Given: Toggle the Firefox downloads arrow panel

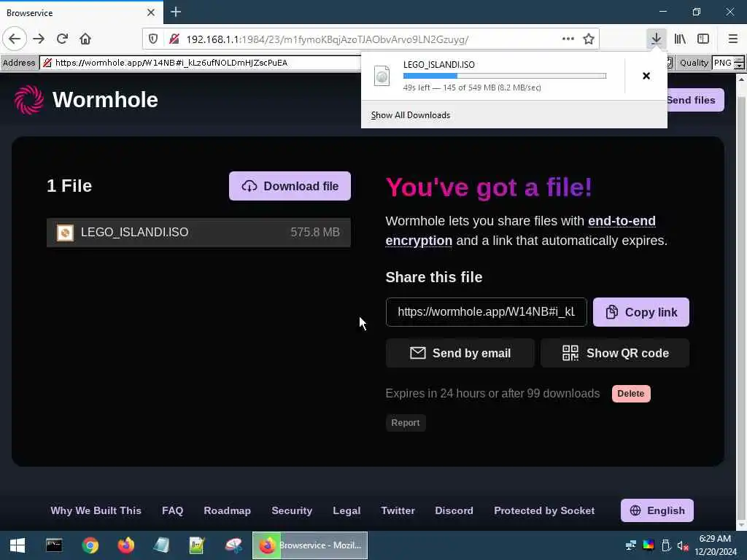Looking at the screenshot, I should coord(656,39).
